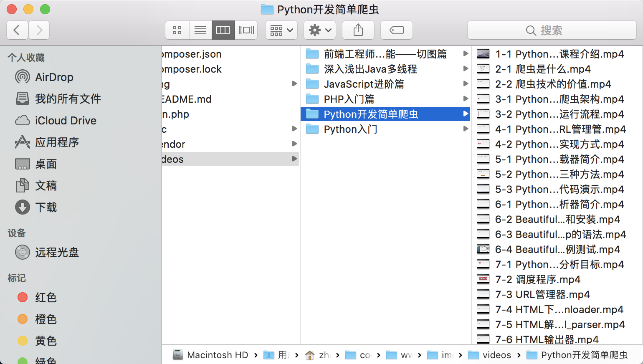This screenshot has height=364, width=643.
Task: Click the Edit Tags toolbar button
Action: tap(397, 30)
